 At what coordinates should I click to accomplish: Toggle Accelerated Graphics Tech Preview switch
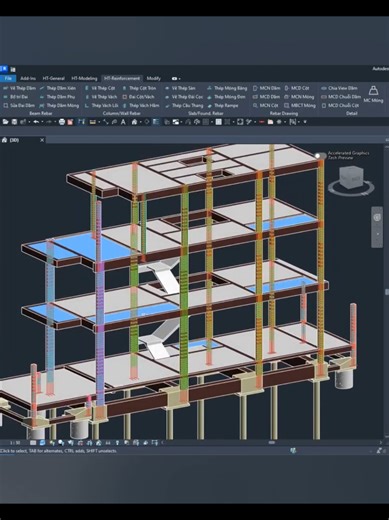point(320,156)
